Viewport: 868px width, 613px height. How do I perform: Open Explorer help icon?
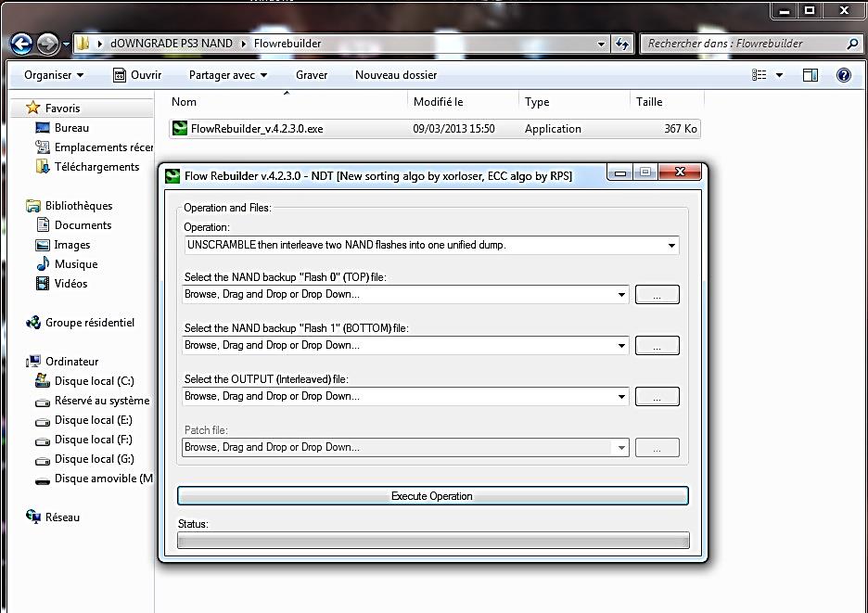click(x=844, y=75)
